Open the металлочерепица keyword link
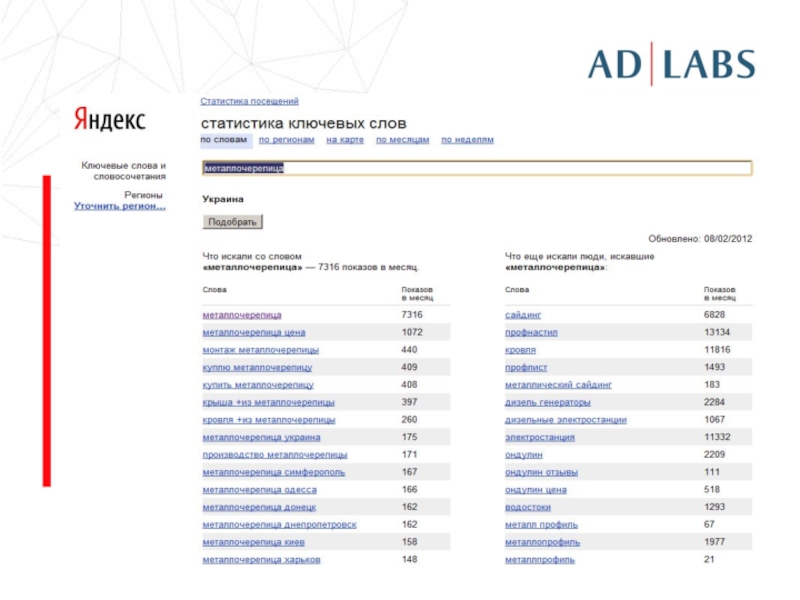The image size is (800, 600). (242, 315)
